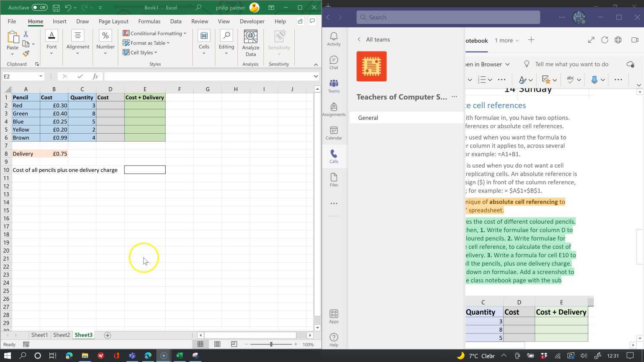Open the Alignment group button
644x362 pixels.
tap(78, 43)
